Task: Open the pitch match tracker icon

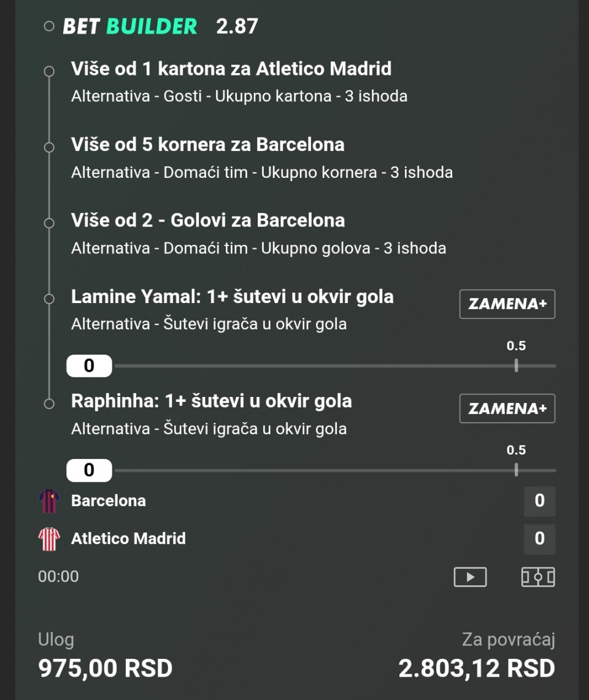Action: (538, 577)
